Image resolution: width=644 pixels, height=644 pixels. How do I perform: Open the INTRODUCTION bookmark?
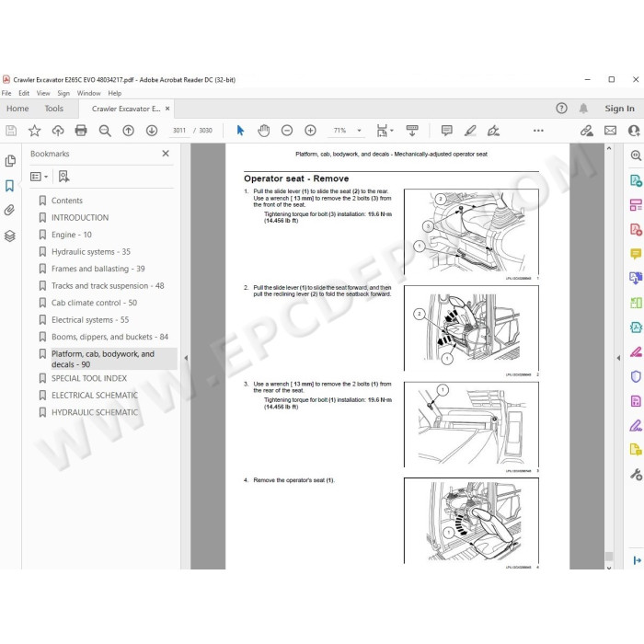(x=80, y=218)
